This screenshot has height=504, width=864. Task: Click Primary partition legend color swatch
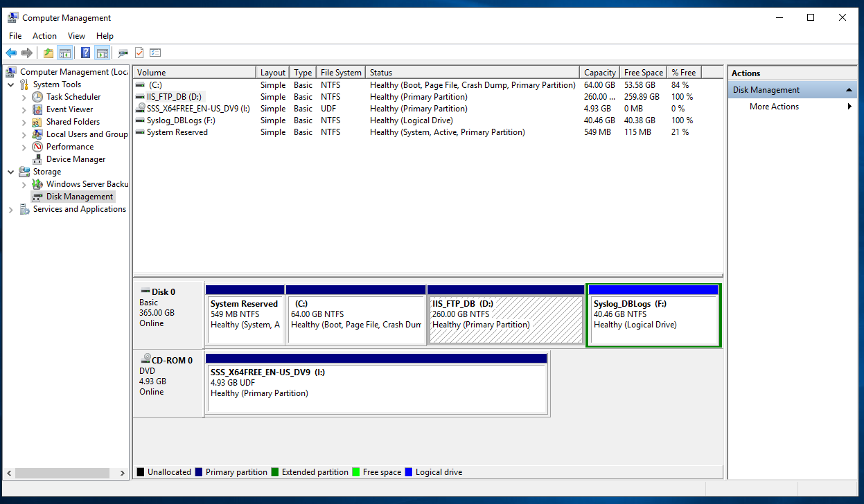(x=199, y=472)
